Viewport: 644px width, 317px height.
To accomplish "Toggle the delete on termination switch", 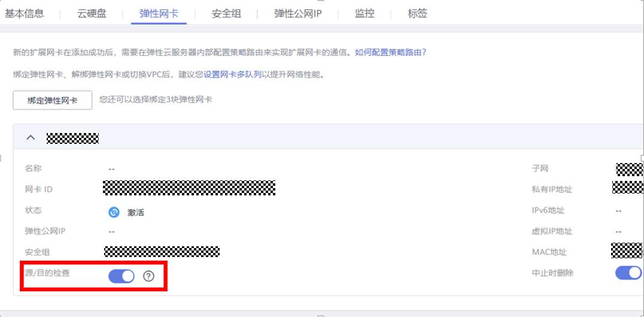I will (x=628, y=273).
